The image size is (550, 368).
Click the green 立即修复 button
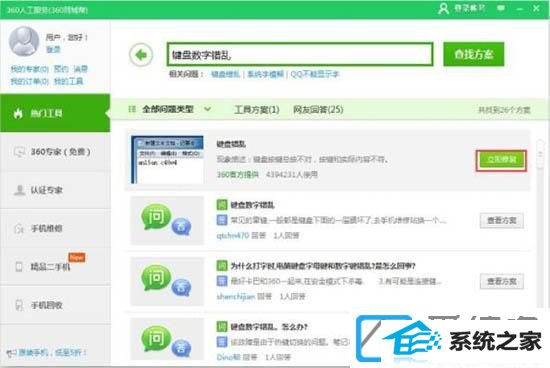501,160
